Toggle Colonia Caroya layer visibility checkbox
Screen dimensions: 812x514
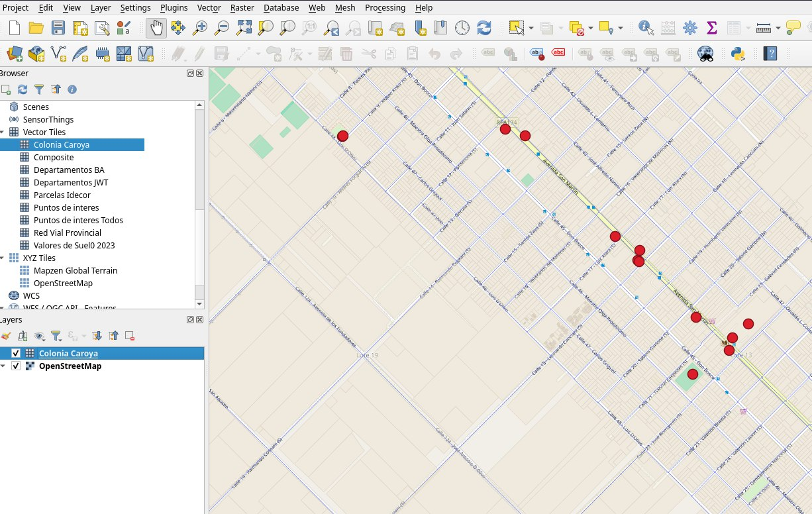(16, 353)
